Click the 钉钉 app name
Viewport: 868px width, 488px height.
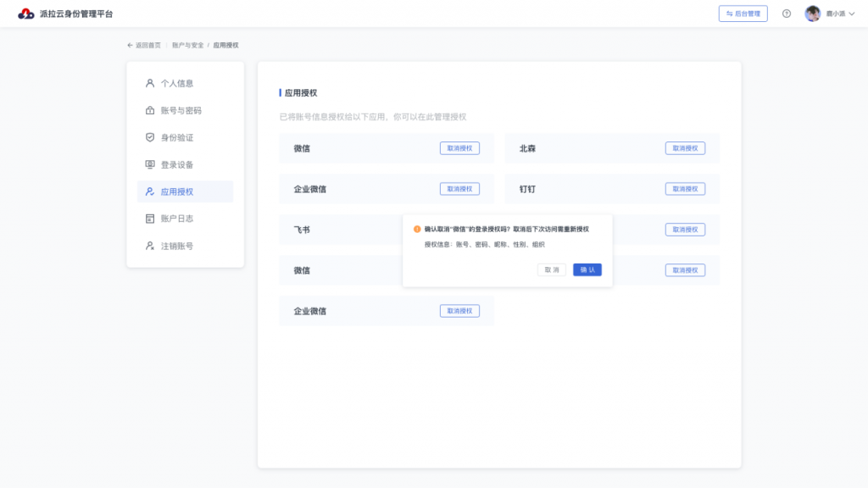[527, 189]
